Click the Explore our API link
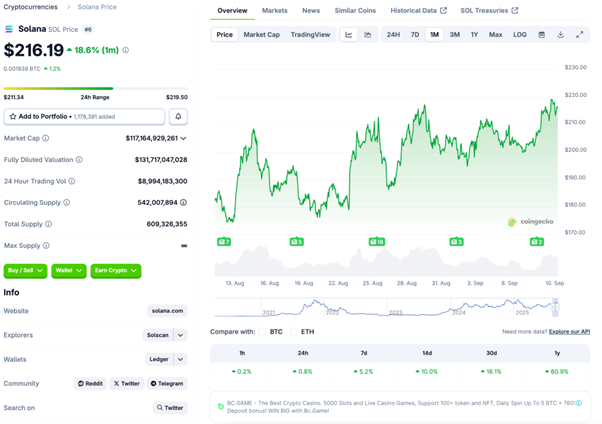Screen dimensions: 602x424 tap(569, 331)
